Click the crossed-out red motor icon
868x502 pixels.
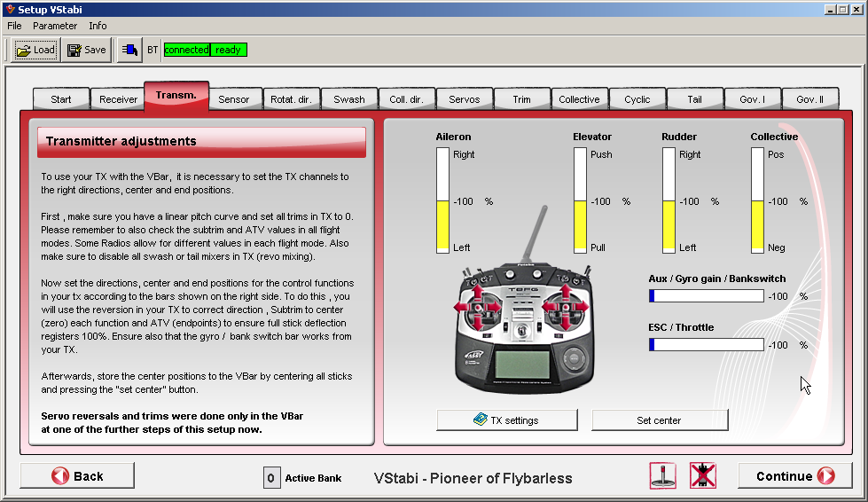[x=702, y=476]
